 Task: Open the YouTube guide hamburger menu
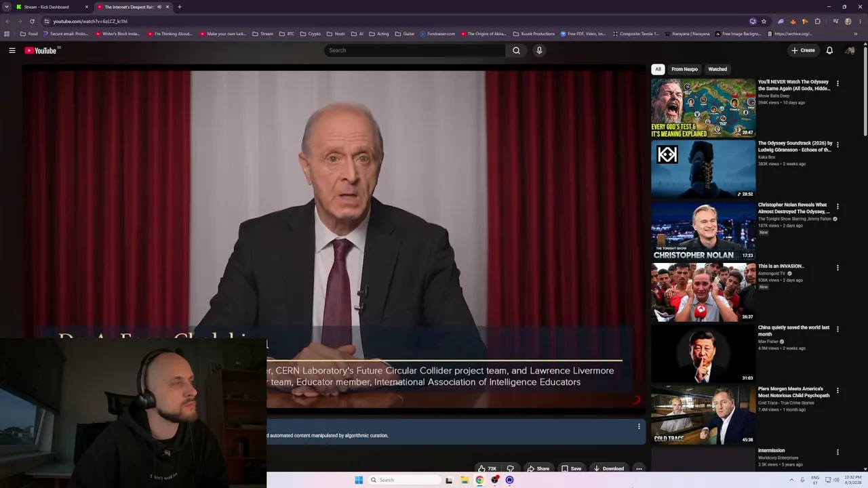point(12,50)
